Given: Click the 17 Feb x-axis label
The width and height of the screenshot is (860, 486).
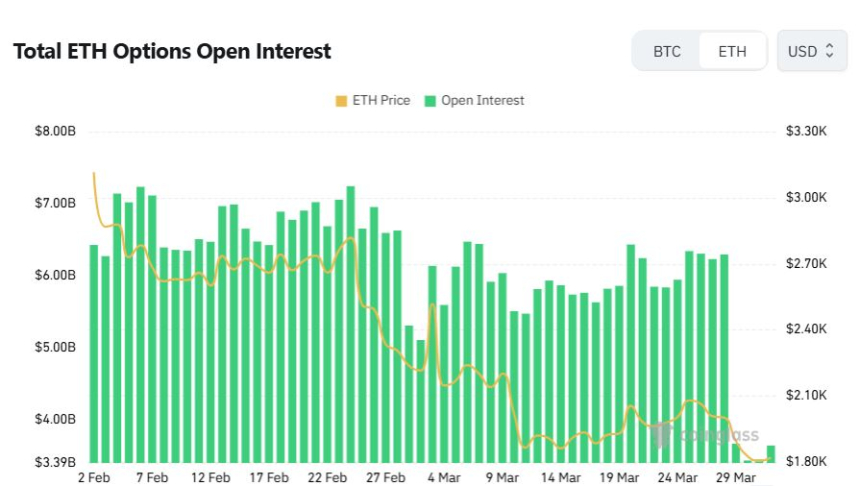Looking at the screenshot, I should tap(269, 478).
